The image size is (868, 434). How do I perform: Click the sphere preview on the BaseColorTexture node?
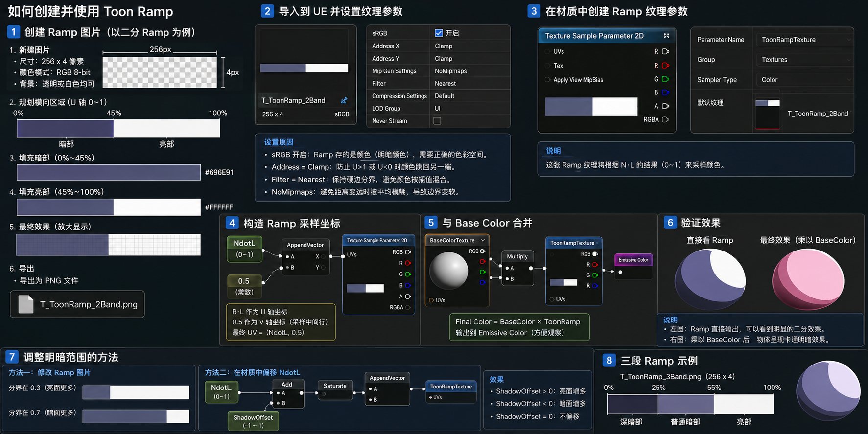tap(448, 271)
